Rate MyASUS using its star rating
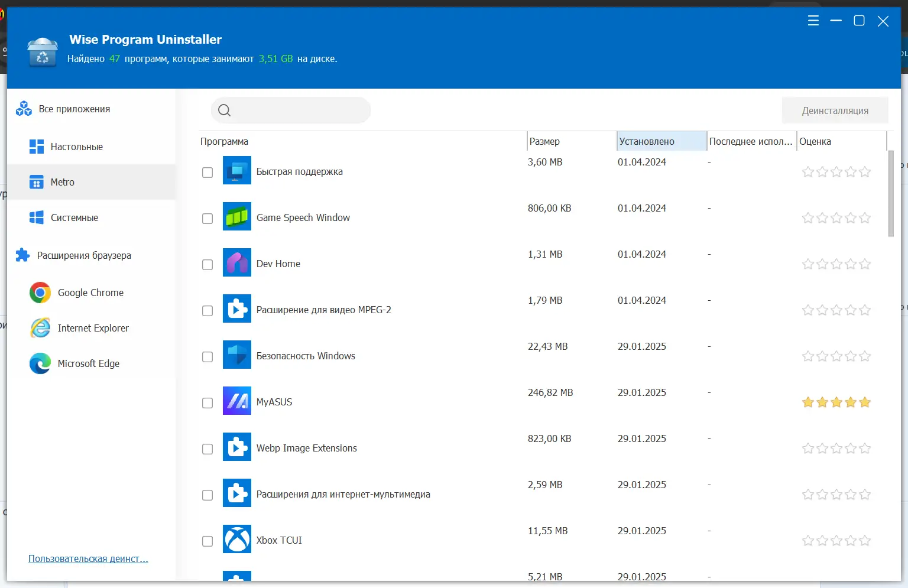Screen dimensions: 908x588 pos(836,402)
